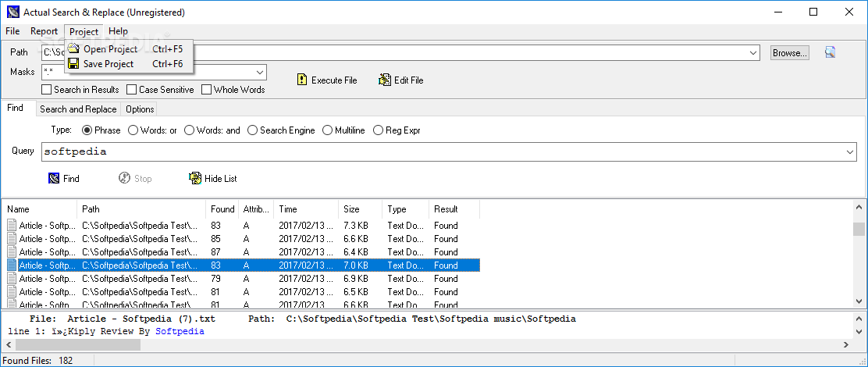Click the Save Project floppy disk icon
This screenshot has height=367, width=868.
[x=73, y=64]
